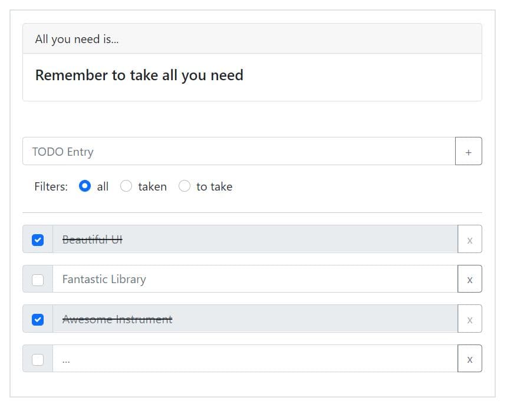Click the Awesome Instrument strikethrough text
This screenshot has height=420, width=517.
click(117, 319)
